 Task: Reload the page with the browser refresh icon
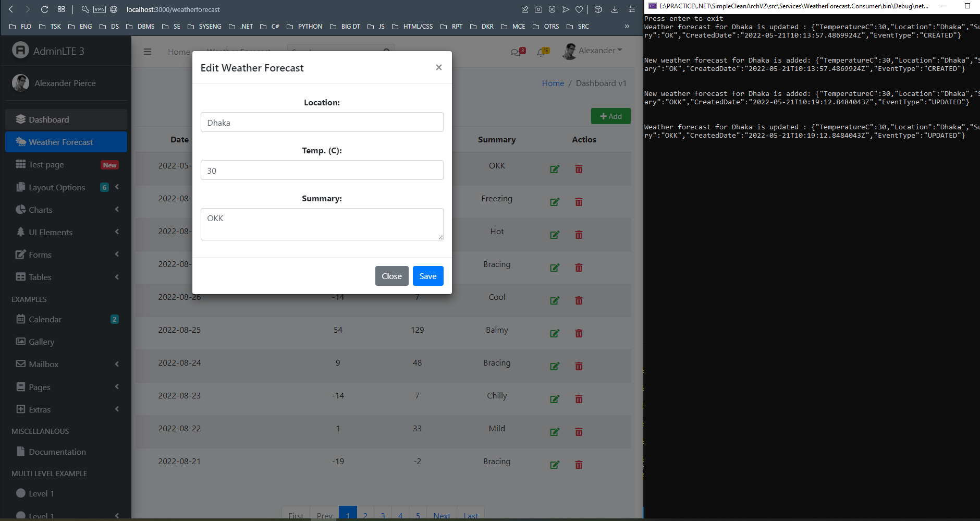tap(44, 9)
